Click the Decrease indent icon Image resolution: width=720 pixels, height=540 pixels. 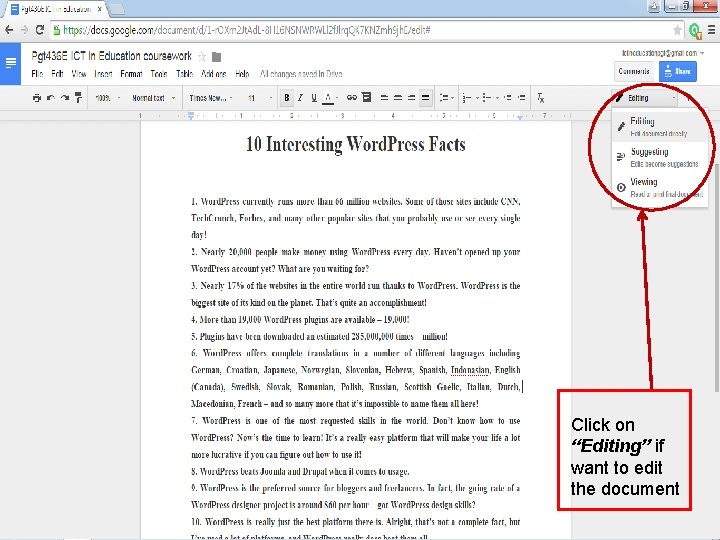pos(507,98)
